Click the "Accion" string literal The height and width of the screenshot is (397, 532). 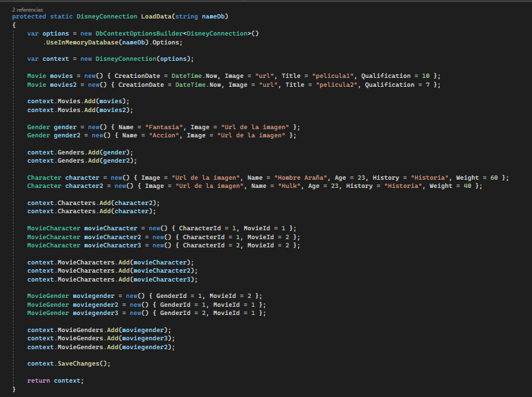[164, 135]
